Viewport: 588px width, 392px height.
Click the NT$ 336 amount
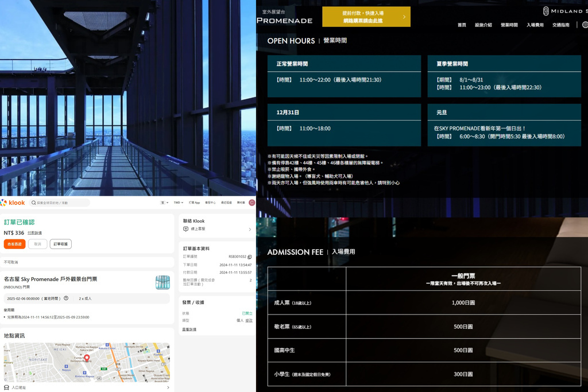pyautogui.click(x=14, y=233)
